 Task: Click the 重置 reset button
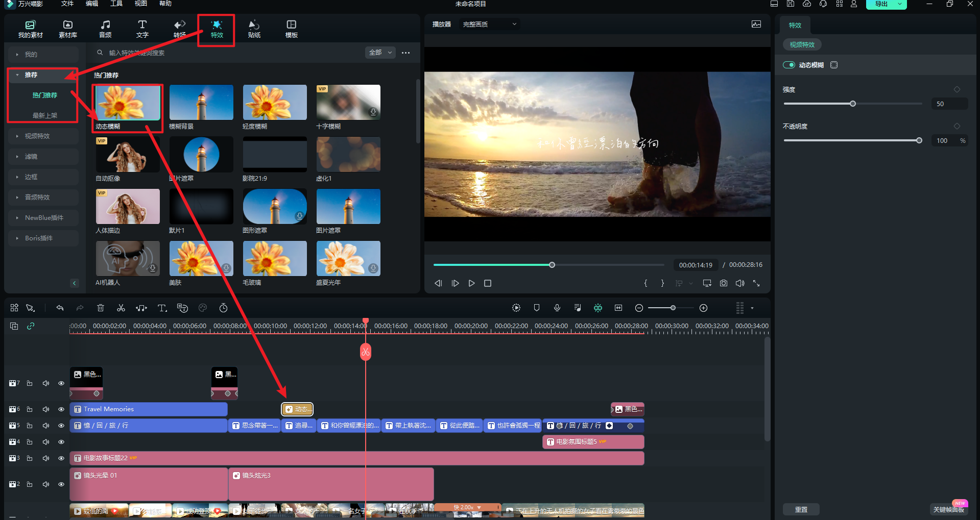801,509
